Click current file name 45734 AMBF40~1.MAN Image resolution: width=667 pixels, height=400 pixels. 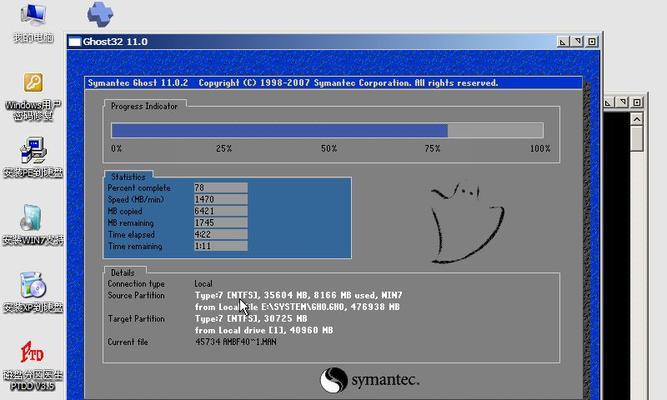tap(236, 342)
